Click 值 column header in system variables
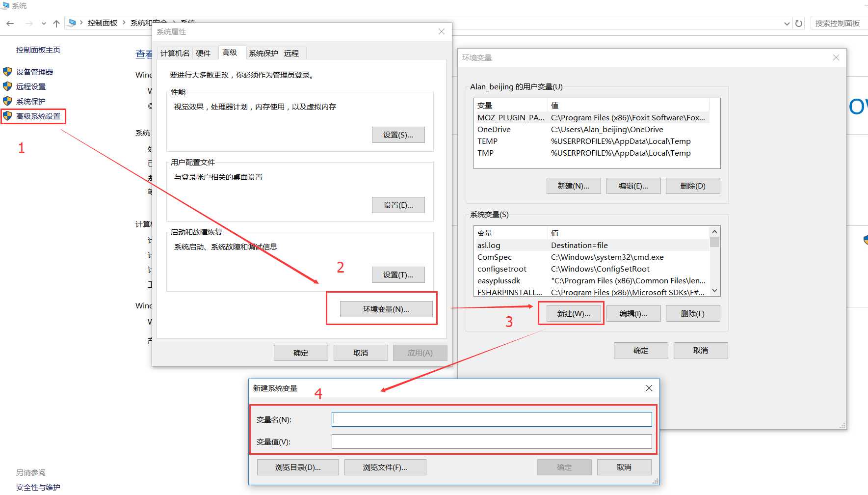868x495 pixels. [629, 233]
